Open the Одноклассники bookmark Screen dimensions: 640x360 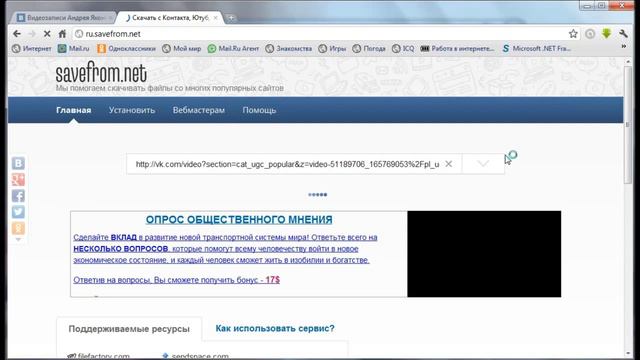127,49
